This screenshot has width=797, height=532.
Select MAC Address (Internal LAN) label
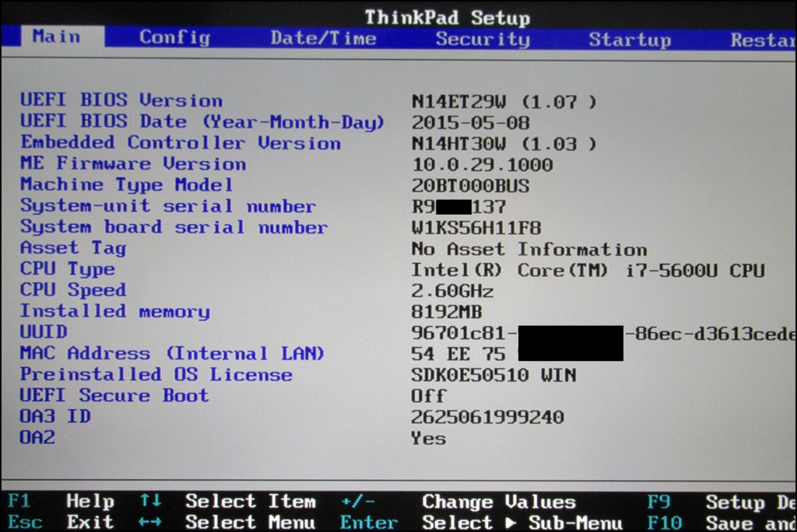coord(172,352)
